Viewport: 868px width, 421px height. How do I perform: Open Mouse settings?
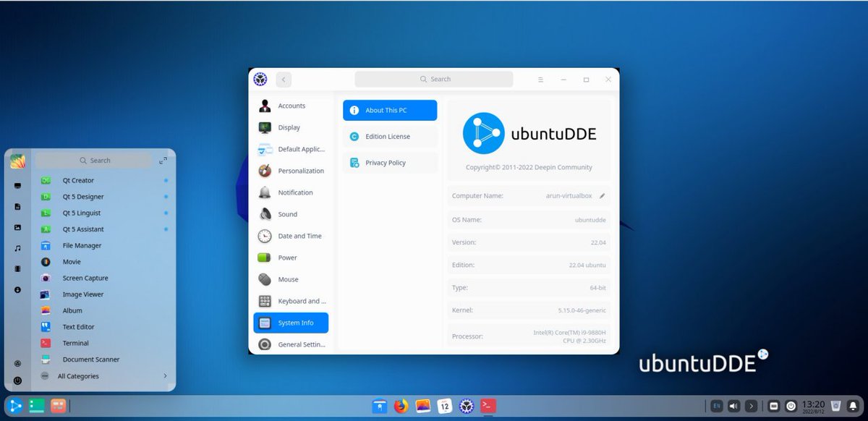click(291, 279)
